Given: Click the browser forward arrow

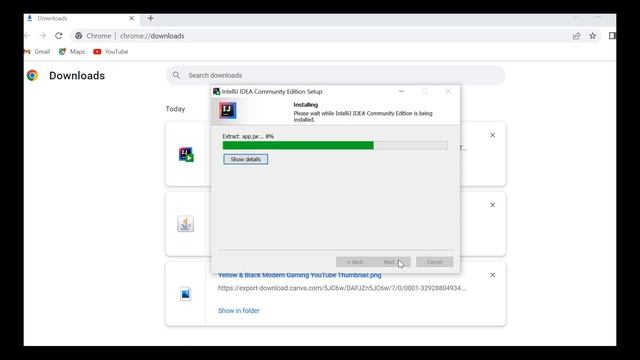Looking at the screenshot, I should point(43,36).
